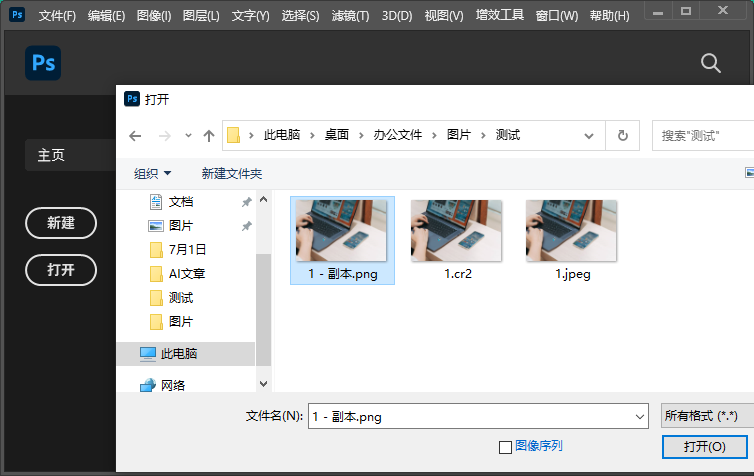Open the 测试 folder in sidebar
754x476 pixels.
[181, 298]
